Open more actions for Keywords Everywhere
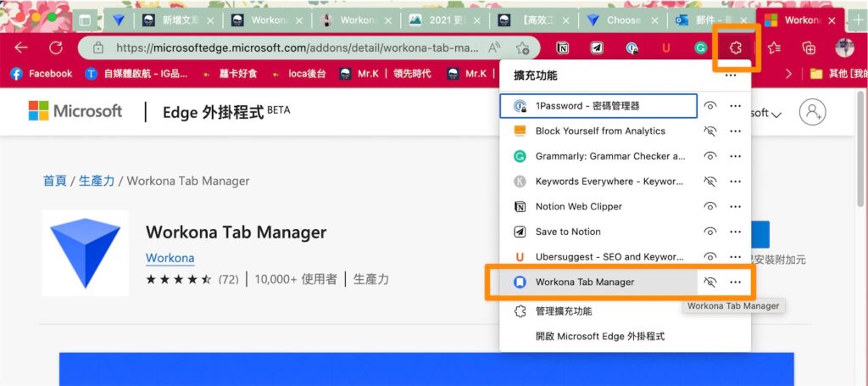This screenshot has width=868, height=386. pyautogui.click(x=735, y=181)
